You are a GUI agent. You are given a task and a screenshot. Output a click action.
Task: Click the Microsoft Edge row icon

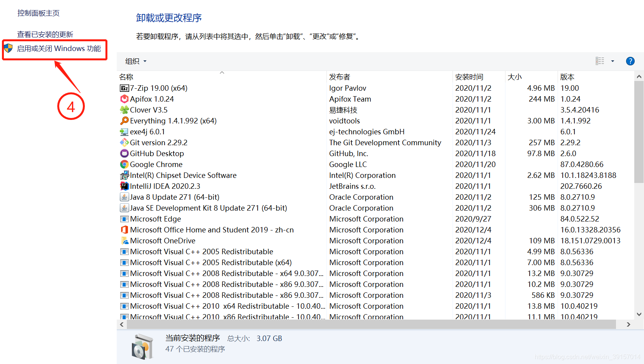[x=124, y=219]
